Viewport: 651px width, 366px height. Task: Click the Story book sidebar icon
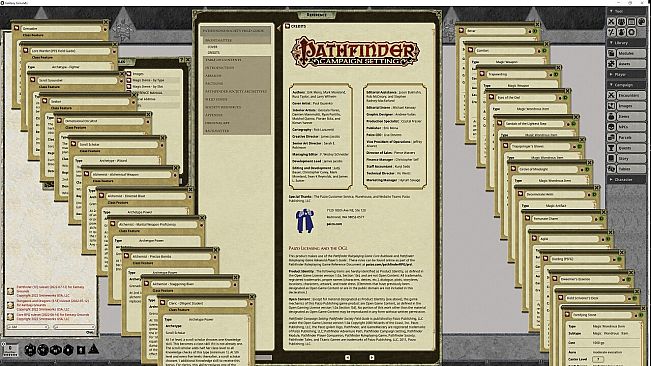point(611,159)
